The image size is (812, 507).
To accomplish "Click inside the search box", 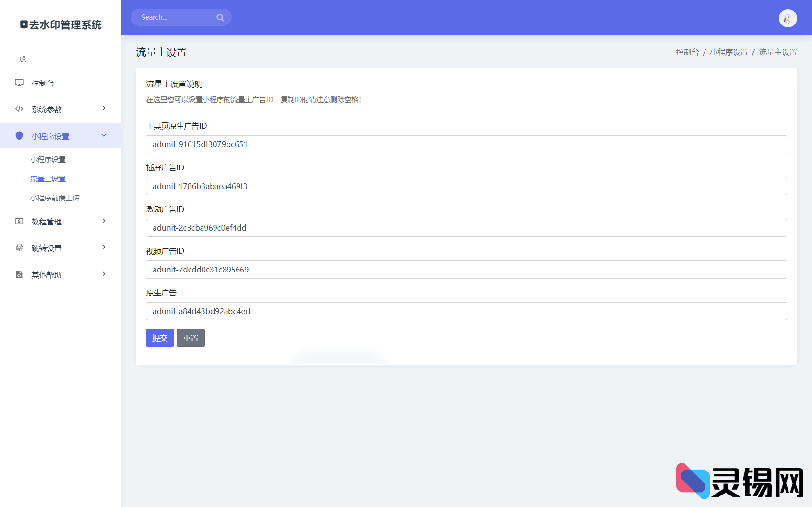I will [178, 17].
